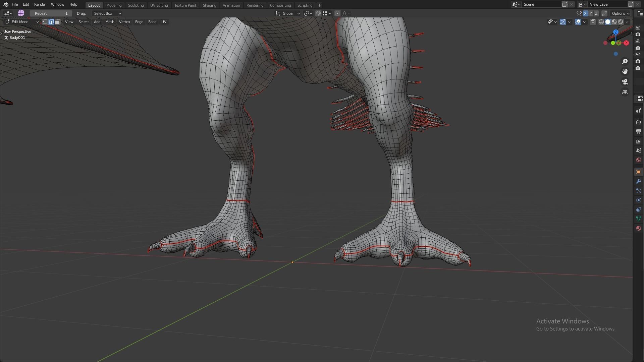Click the blue Z axis gizmo ball
This screenshot has width=644, height=362.
pyautogui.click(x=616, y=32)
